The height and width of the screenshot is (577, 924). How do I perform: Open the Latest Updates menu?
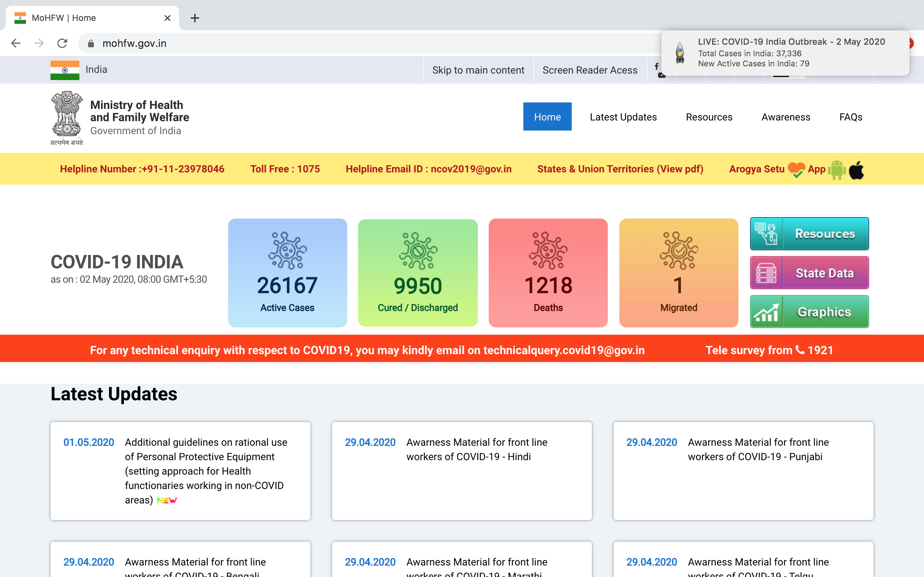pos(623,117)
